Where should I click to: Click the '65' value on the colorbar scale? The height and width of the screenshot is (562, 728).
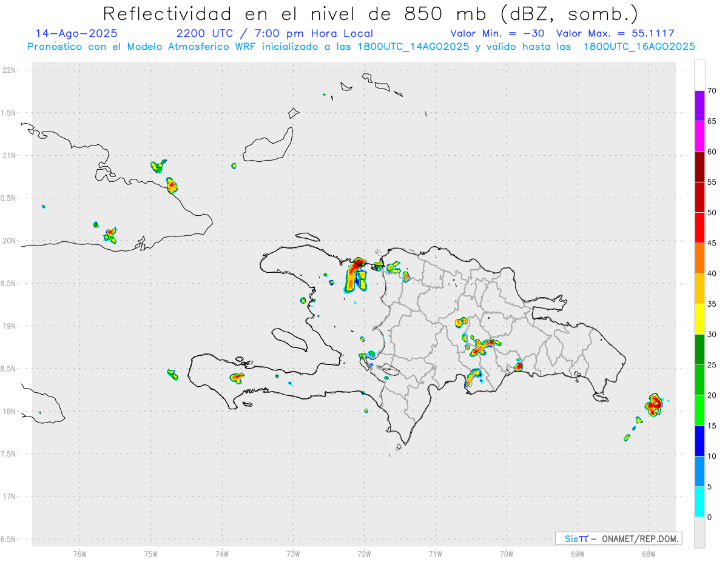(712, 121)
